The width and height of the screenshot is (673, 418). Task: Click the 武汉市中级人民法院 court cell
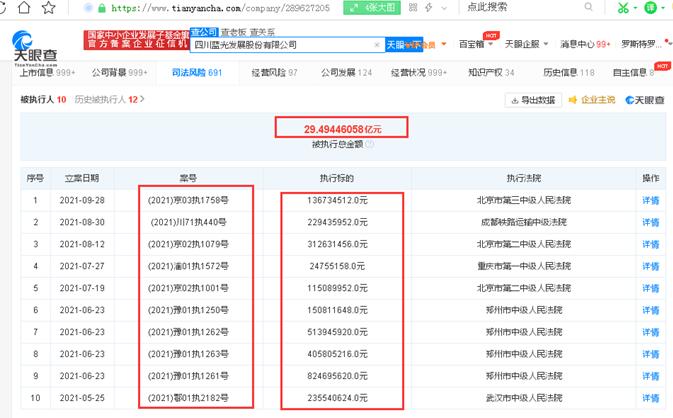point(524,398)
